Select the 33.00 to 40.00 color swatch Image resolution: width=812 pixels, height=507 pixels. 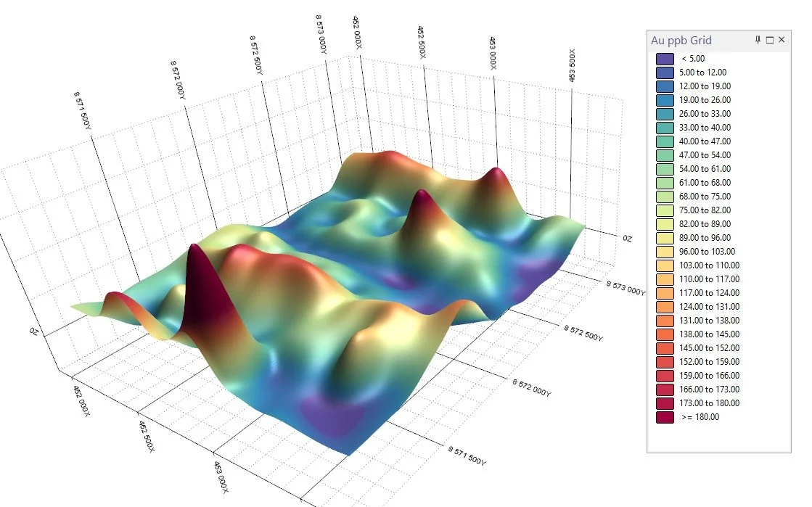(665, 128)
